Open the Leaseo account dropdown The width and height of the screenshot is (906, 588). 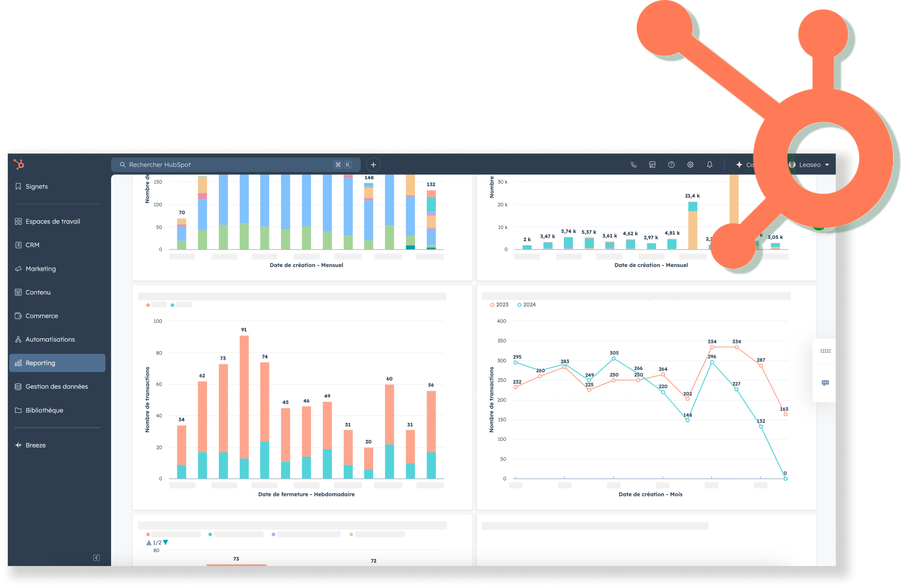[809, 165]
